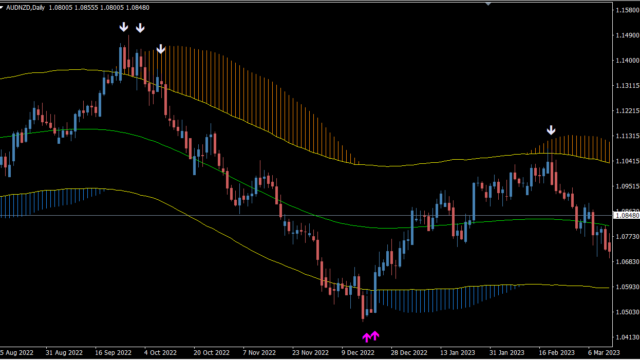Click the 9 Dec 2022 date label
640x360 pixels.
coord(358,353)
